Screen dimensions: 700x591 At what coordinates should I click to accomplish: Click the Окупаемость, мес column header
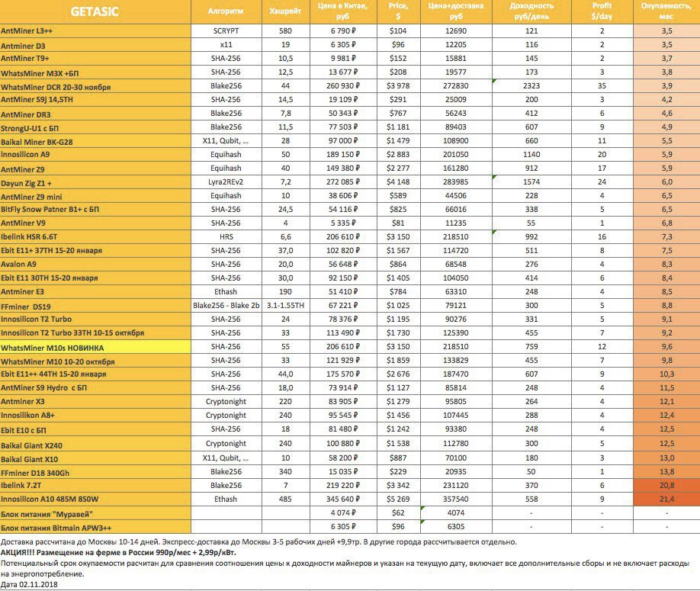coord(666,11)
